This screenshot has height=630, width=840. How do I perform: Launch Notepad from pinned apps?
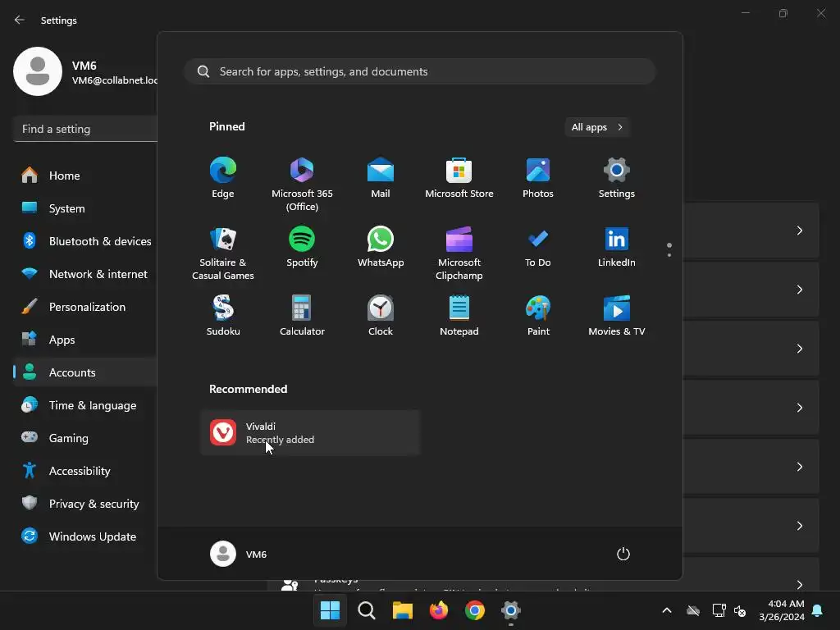459,316
